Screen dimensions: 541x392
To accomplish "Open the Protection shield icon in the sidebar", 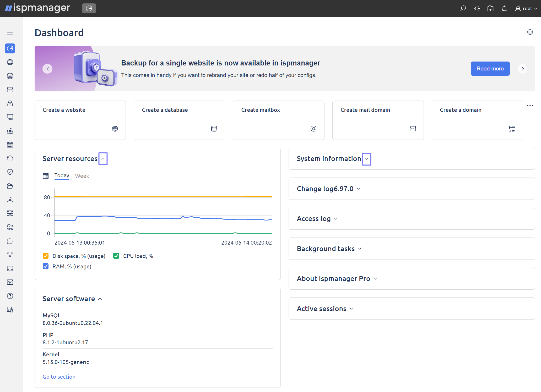I will coord(10,172).
